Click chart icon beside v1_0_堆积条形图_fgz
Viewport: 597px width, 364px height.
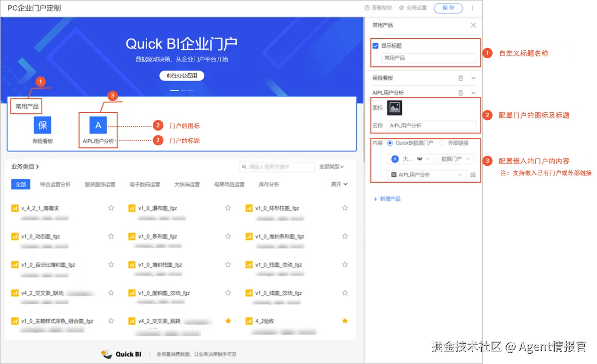tap(249, 237)
